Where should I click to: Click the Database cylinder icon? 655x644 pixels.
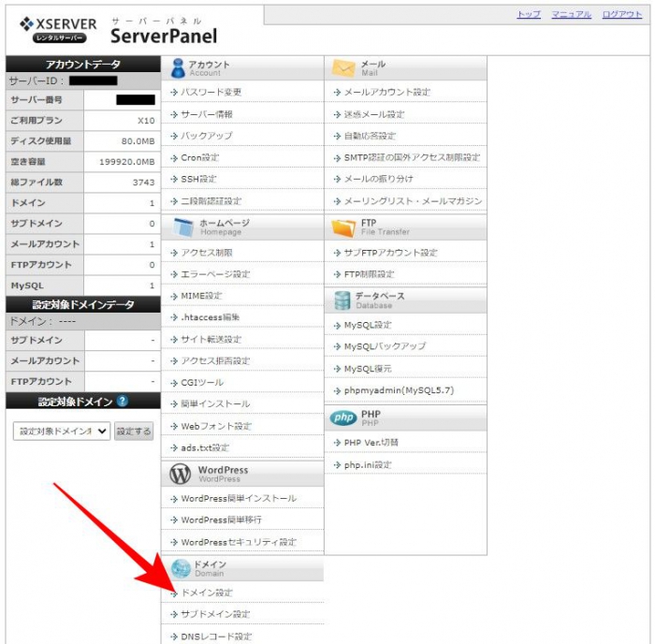point(342,300)
